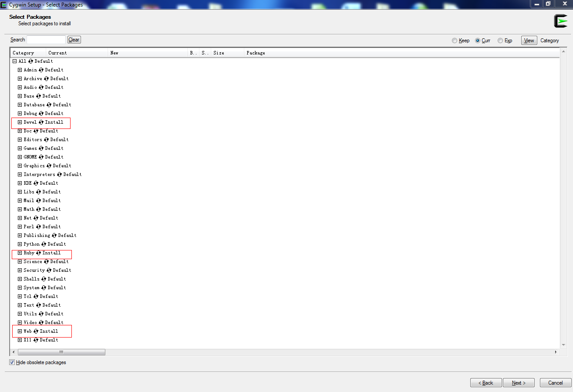Cancel the Cygwin setup
The height and width of the screenshot is (392, 573).
[x=556, y=383]
